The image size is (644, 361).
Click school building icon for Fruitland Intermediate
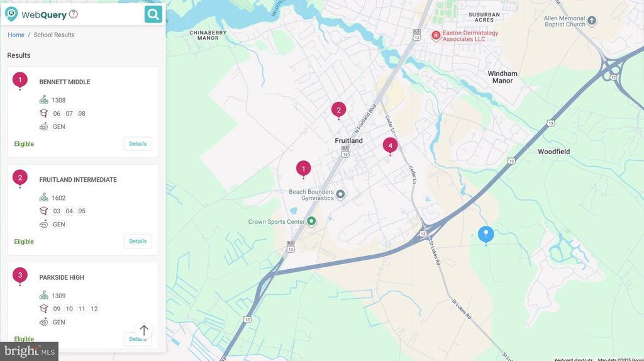point(43,197)
